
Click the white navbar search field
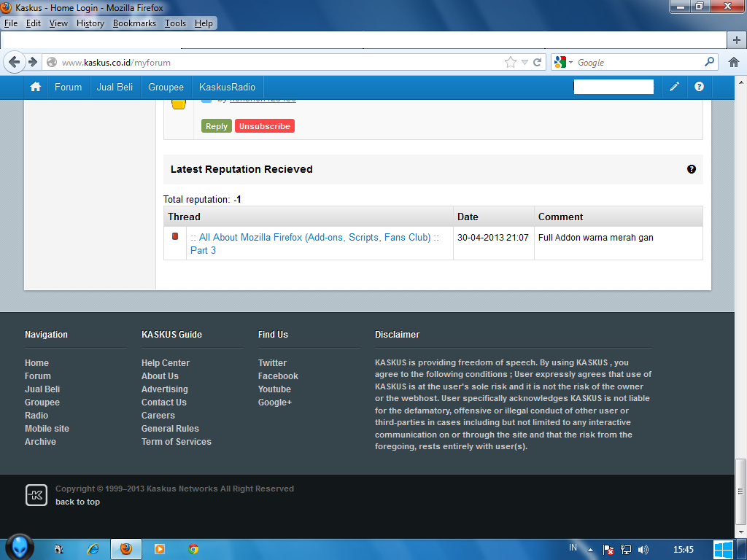click(614, 87)
